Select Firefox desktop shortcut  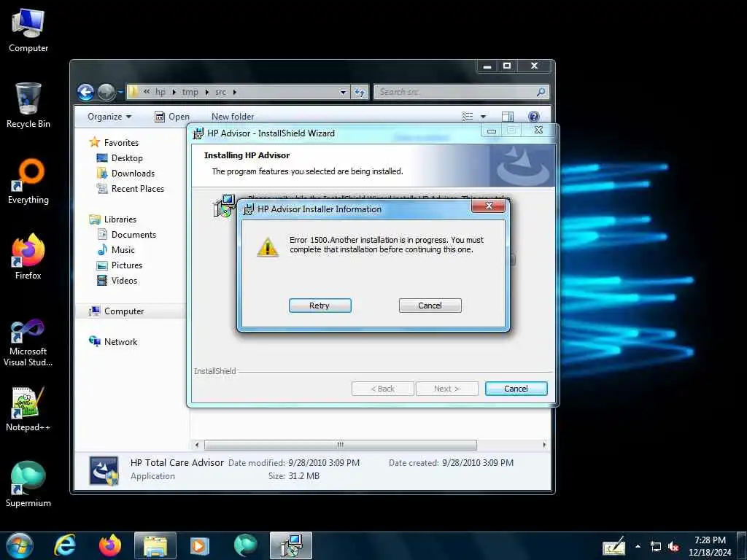click(x=28, y=257)
